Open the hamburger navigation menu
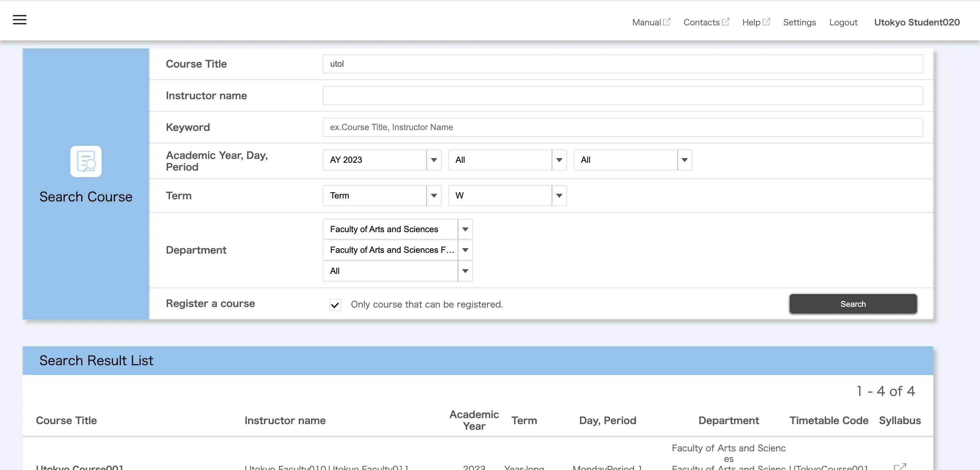This screenshot has width=980, height=470. (x=20, y=20)
